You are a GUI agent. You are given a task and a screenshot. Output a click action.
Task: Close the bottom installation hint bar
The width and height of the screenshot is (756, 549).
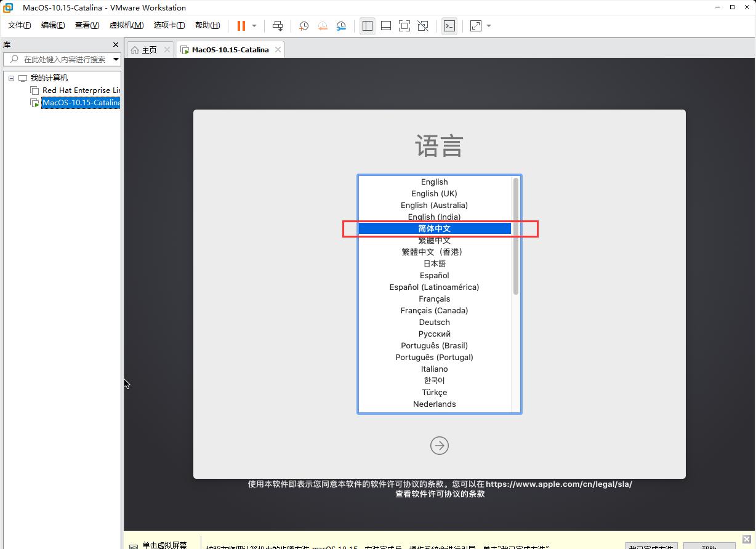747,539
